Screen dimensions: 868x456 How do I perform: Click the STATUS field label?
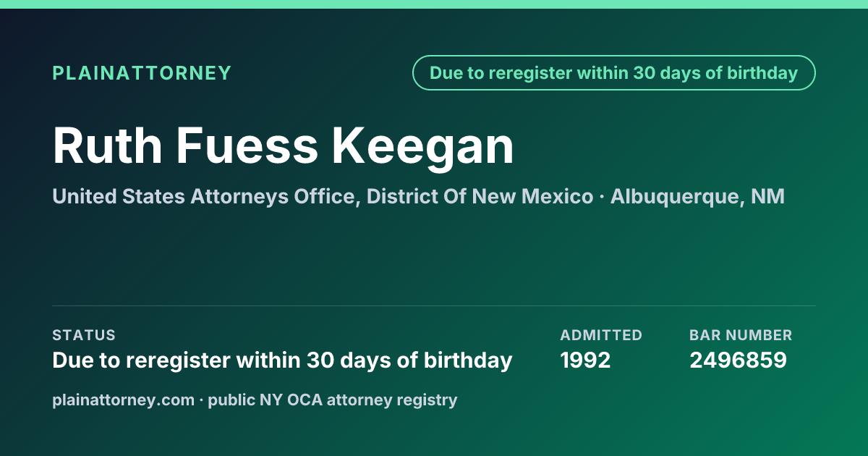[84, 335]
